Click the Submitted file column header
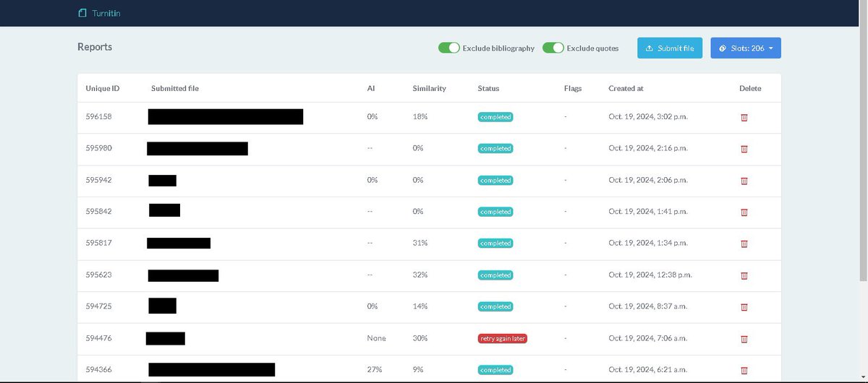Image resolution: width=868 pixels, height=383 pixels. tap(175, 88)
